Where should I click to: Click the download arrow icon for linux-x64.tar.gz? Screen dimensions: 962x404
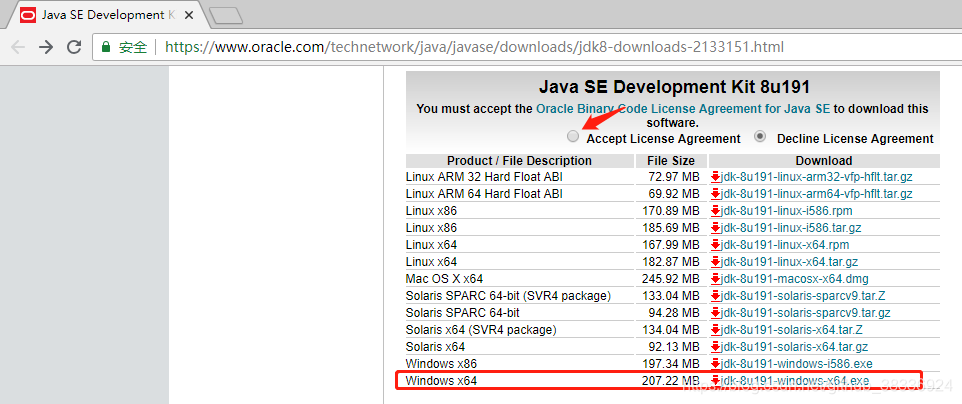[715, 262]
